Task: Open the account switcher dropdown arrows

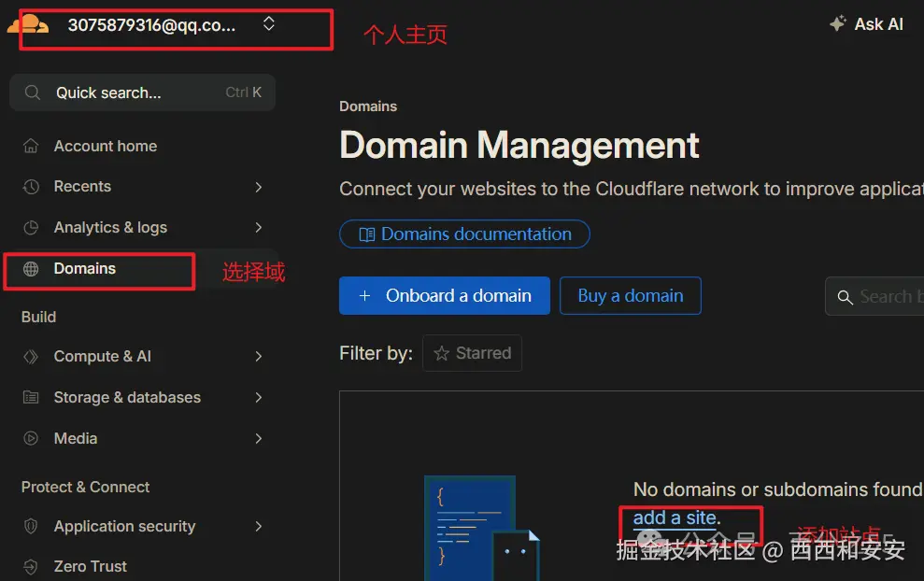Action: [269, 23]
